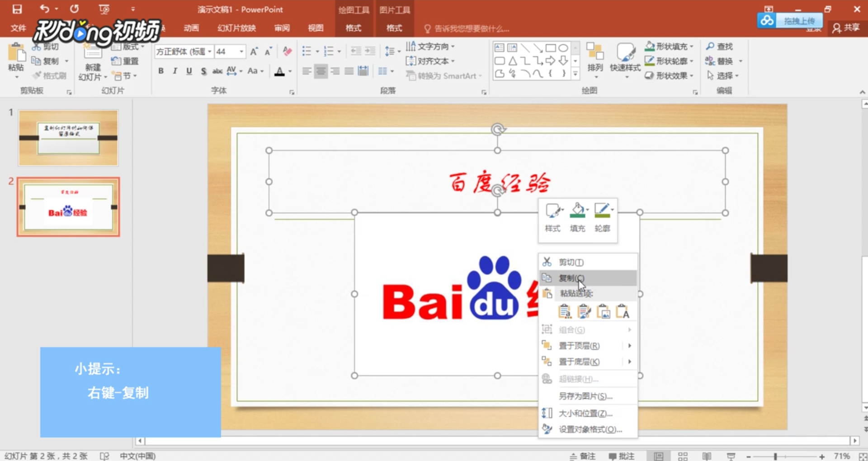Switch to slide sorter view icon
Screen dimensions: 868x461
click(x=683, y=456)
